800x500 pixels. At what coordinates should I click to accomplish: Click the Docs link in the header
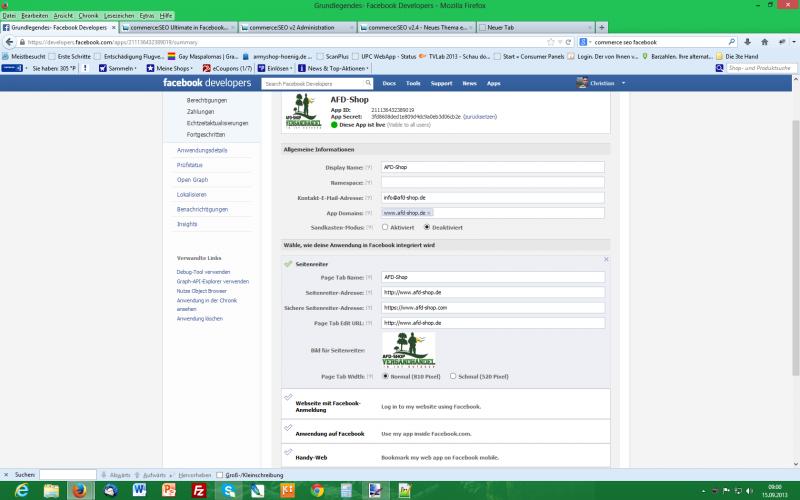[x=389, y=83]
